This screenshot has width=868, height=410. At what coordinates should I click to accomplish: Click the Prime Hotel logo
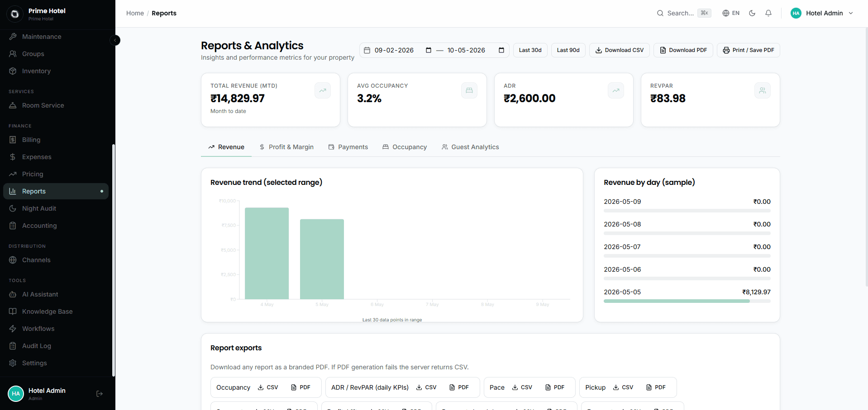pos(15,14)
